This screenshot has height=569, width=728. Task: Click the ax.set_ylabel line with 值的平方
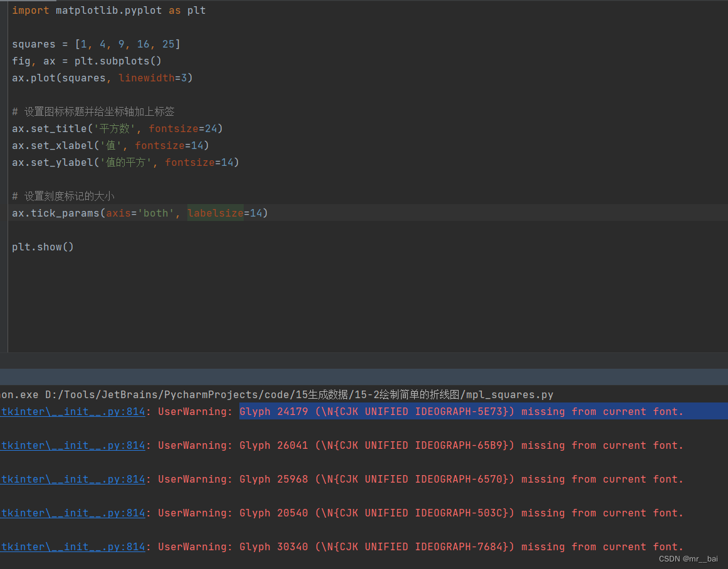[125, 162]
